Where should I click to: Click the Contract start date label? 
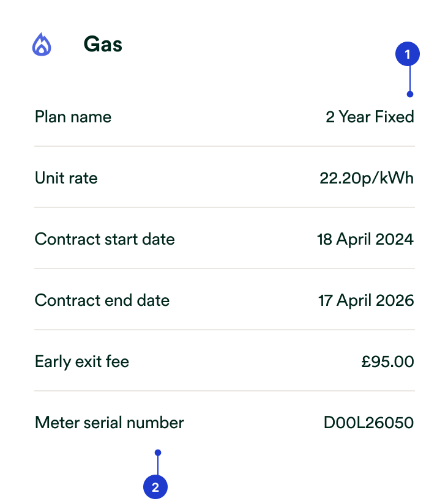pos(105,239)
